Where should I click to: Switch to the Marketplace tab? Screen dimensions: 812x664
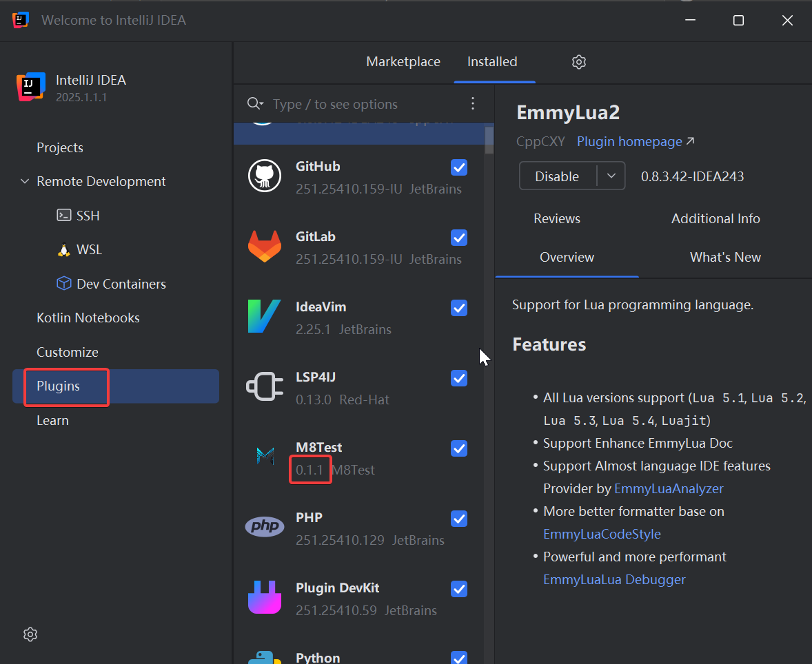[x=403, y=62]
